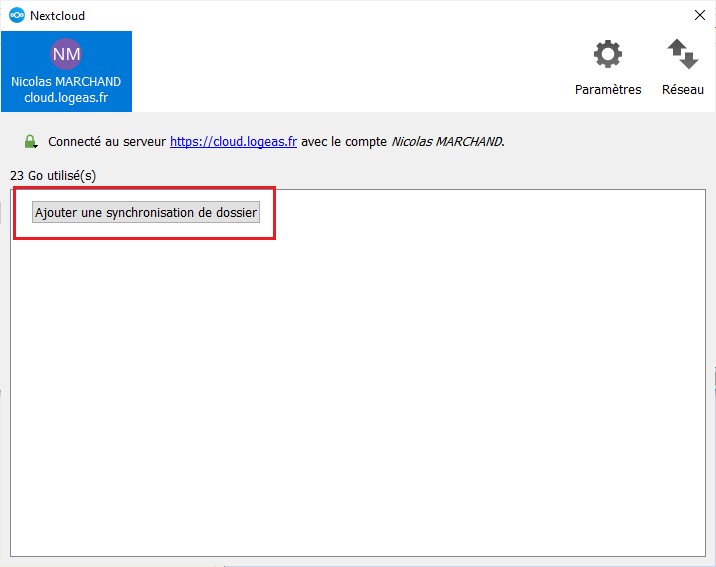The image size is (716, 567).
Task: Click the 23 Go utilisé(s) storage text
Action: click(x=53, y=176)
